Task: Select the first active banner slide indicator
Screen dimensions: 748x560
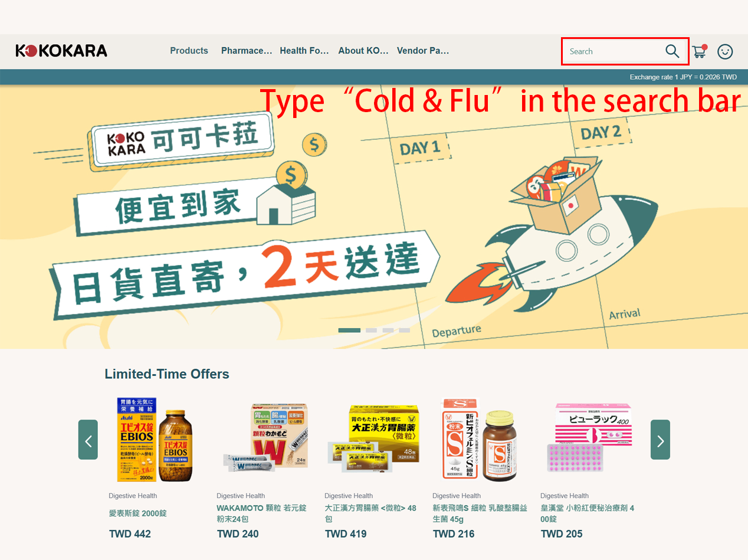Action: click(349, 330)
